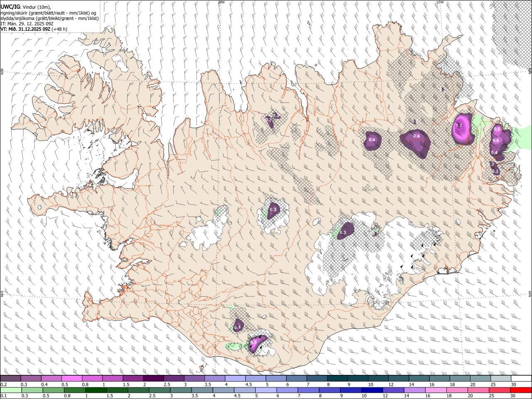Viewport: 532px width, 399px height.
Task: Select purple legend swatch labeled 0.4
Action: click(x=51, y=379)
